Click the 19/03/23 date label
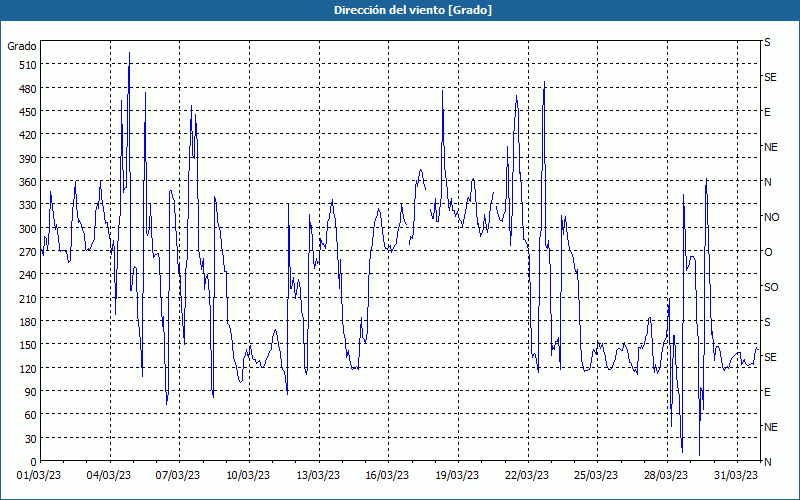800x500 pixels. tap(457, 476)
